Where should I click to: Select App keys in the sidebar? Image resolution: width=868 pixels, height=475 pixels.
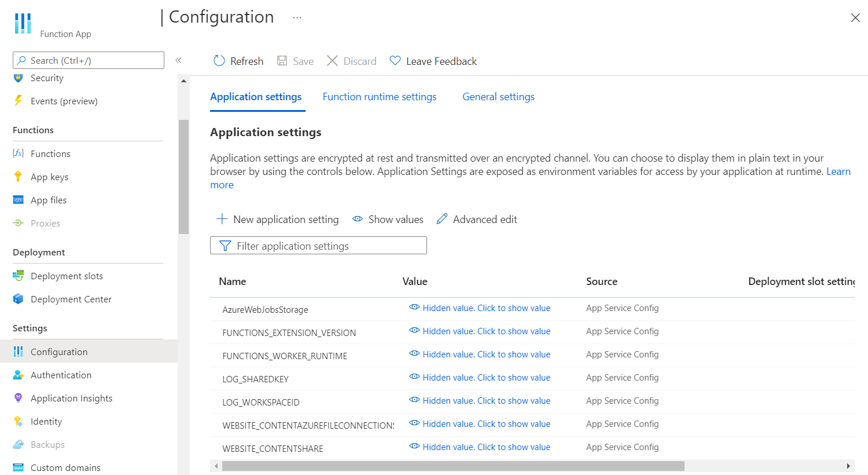pyautogui.click(x=48, y=176)
